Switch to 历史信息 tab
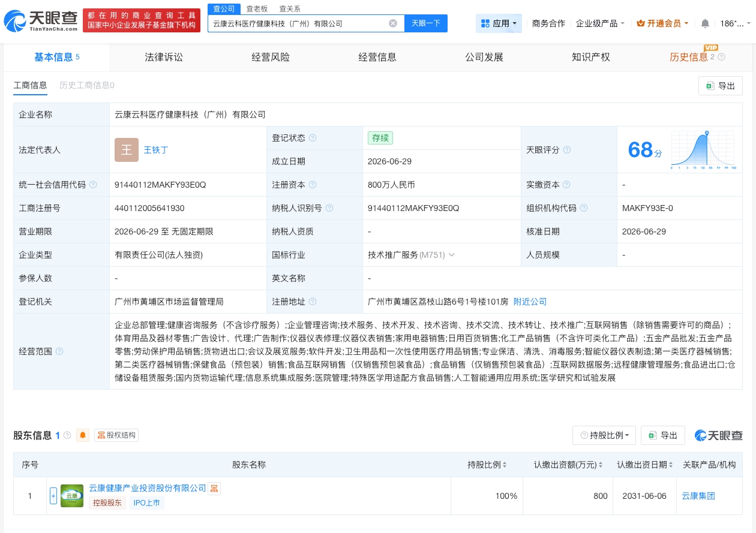Viewport: 756px width, 533px height. tap(689, 57)
